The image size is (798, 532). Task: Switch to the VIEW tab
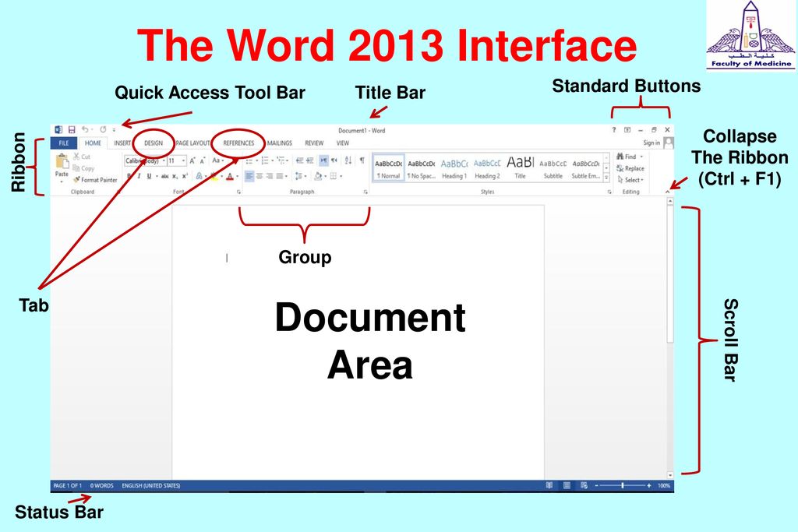point(343,143)
